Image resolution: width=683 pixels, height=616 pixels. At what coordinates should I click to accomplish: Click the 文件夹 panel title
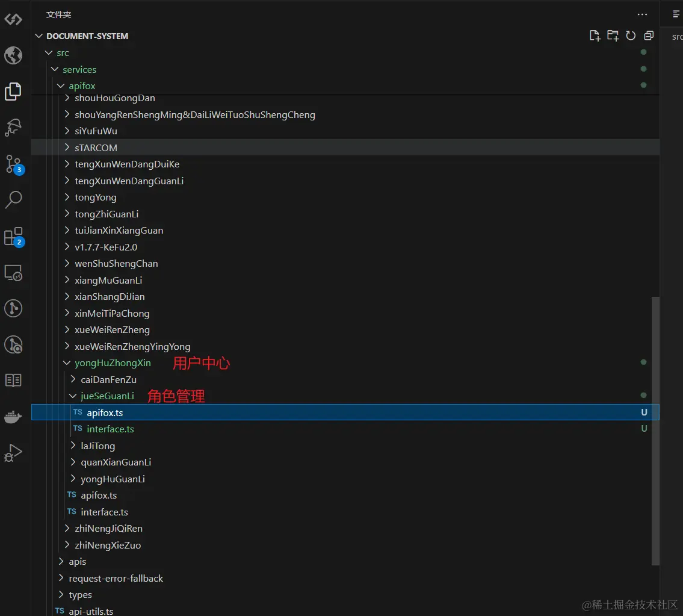(58, 14)
